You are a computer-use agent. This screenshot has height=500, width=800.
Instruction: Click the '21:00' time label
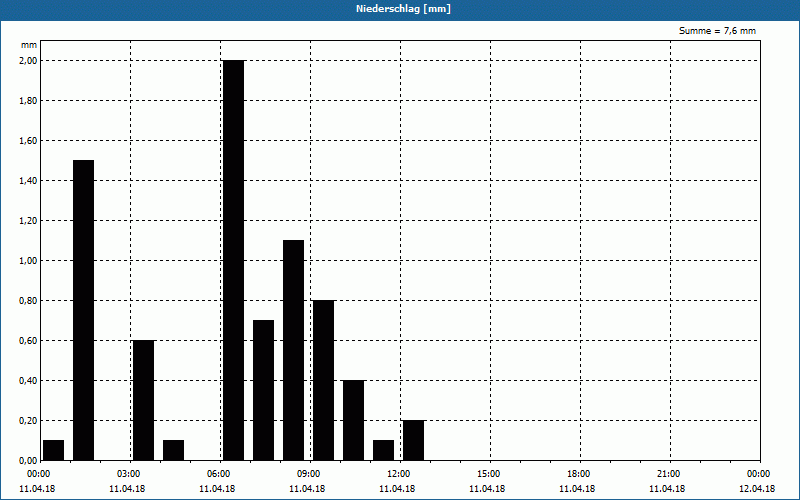(x=670, y=474)
